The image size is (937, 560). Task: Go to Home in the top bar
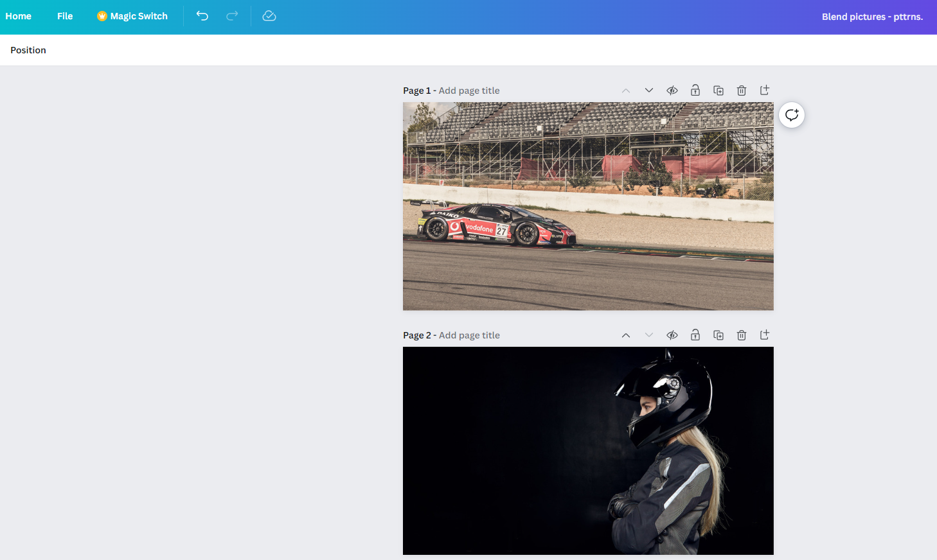pos(18,16)
